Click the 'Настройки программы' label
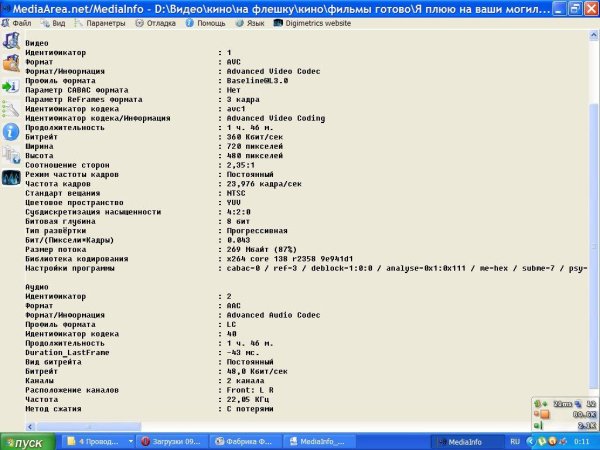Viewport: 600px width, 450px height. point(70,268)
